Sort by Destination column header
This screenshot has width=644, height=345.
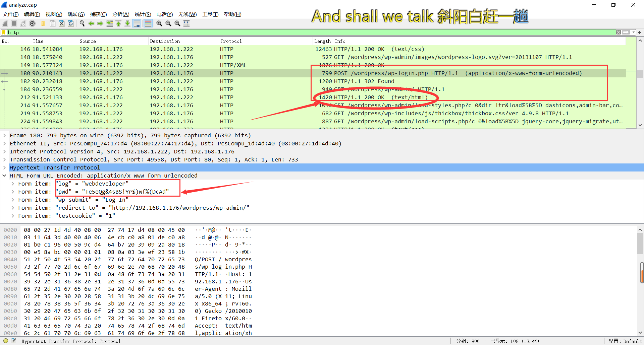[183, 41]
